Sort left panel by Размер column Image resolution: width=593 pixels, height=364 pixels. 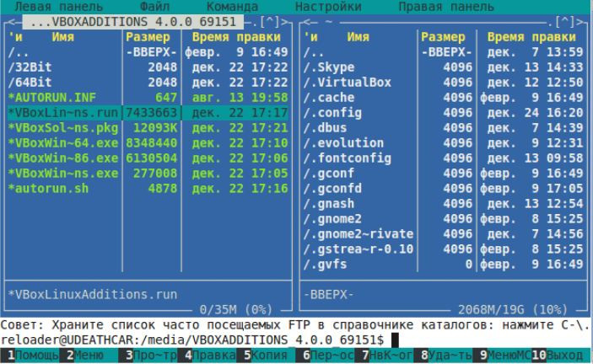pyautogui.click(x=148, y=37)
